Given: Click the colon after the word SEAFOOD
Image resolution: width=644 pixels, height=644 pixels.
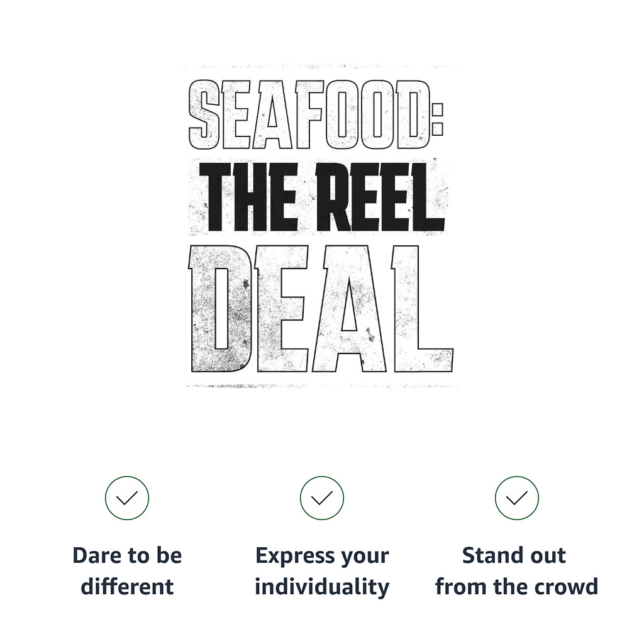Looking at the screenshot, I should 438,114.
